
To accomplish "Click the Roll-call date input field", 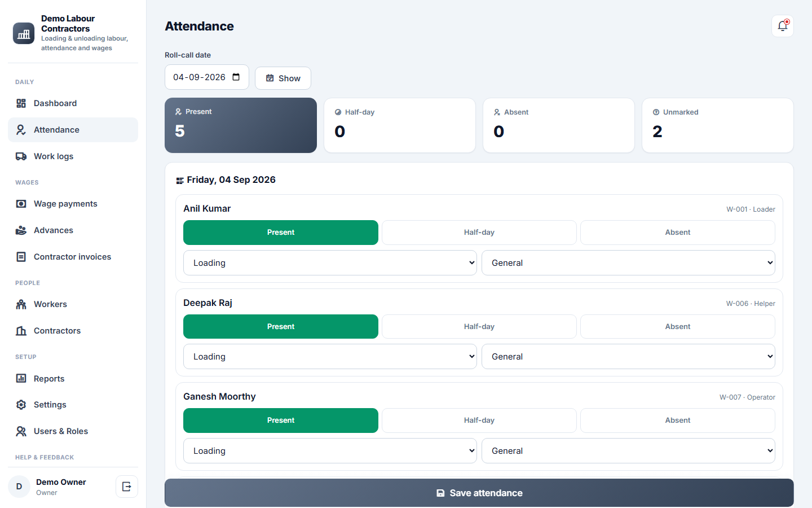I will pyautogui.click(x=207, y=77).
